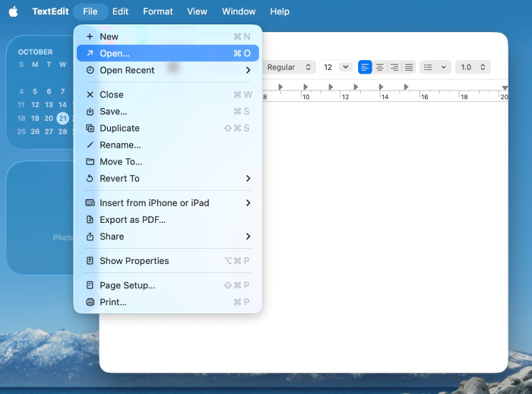
Task: Choose Duplicate from the File menu
Action: tap(168, 129)
